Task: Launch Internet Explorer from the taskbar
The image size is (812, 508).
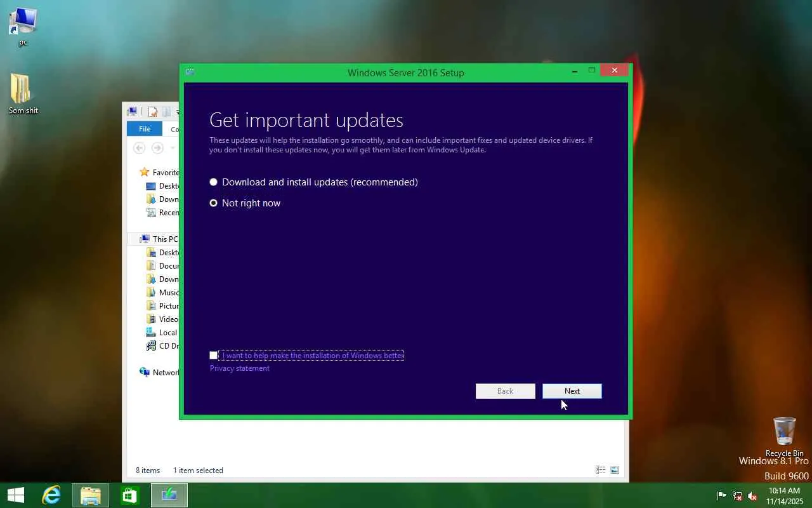Action: (51, 495)
